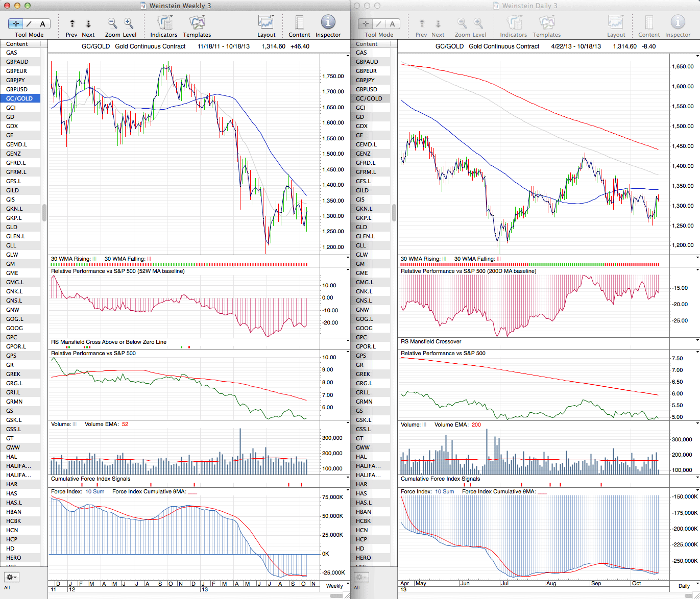Click the 30 WMA Rising green legend swatch in Weekly chart
Screen dimensions: 700x599
click(94, 259)
